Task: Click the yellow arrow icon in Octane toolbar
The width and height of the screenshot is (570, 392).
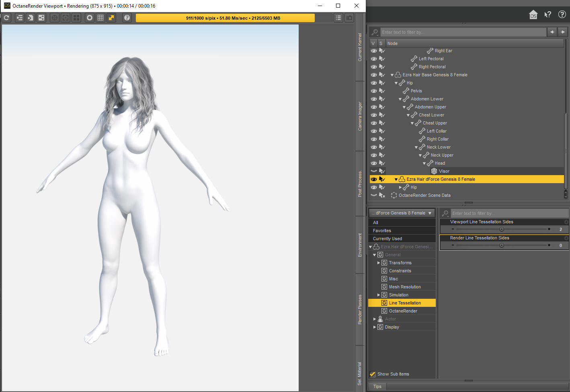Action: pyautogui.click(x=111, y=18)
